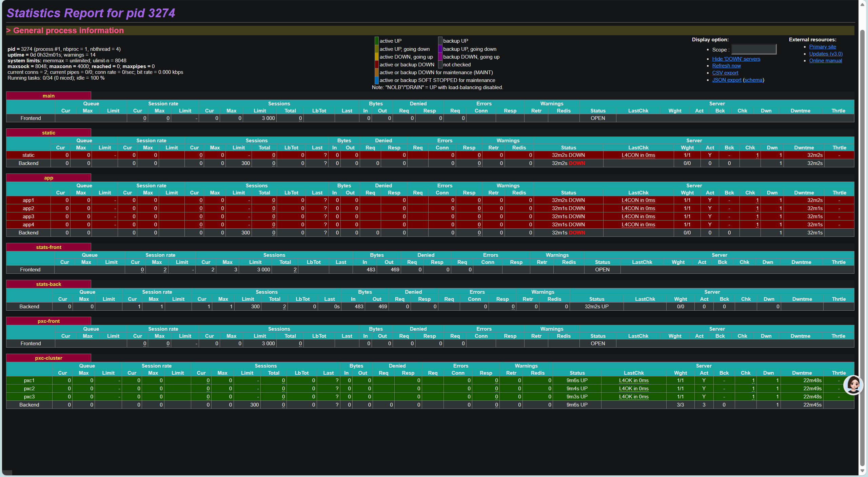
Task: Click the floating avatar assistant icon
Action: (853, 385)
